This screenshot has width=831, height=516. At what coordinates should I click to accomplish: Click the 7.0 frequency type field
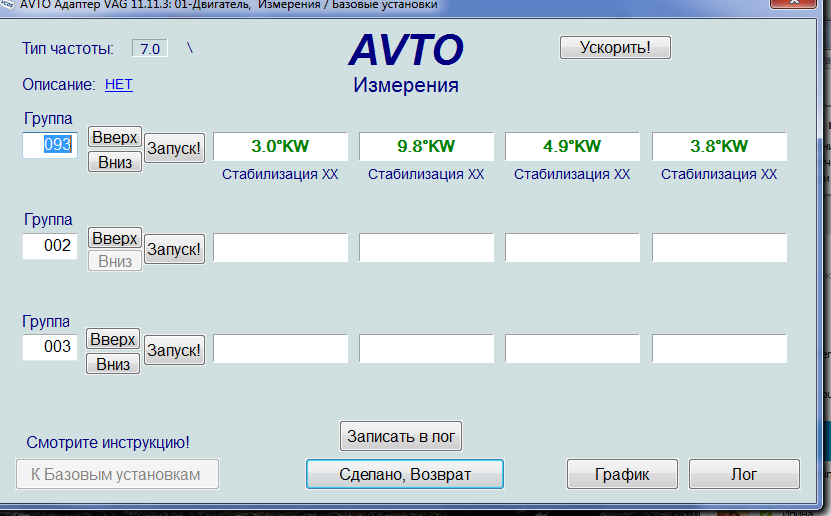(x=150, y=49)
